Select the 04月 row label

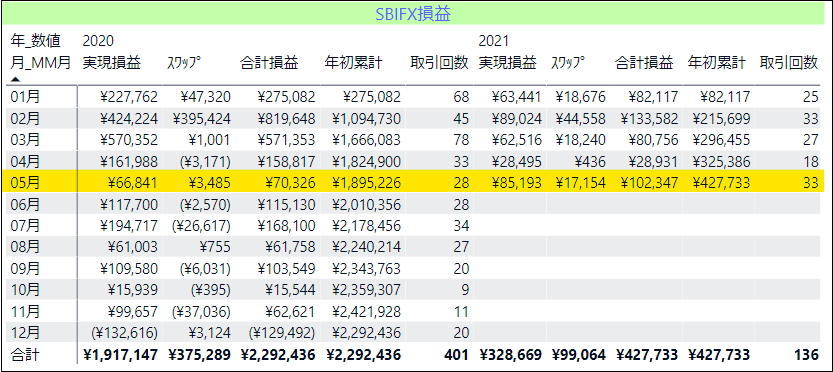[26, 162]
